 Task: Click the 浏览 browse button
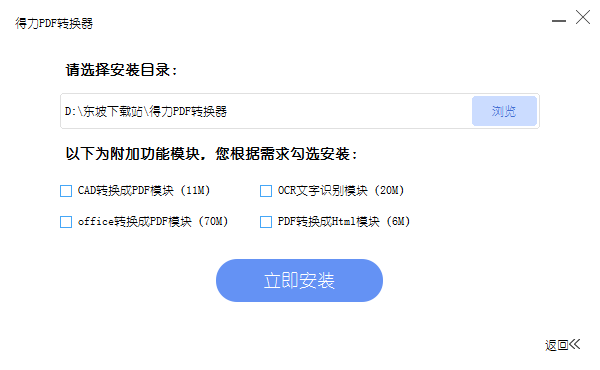pyautogui.click(x=504, y=111)
